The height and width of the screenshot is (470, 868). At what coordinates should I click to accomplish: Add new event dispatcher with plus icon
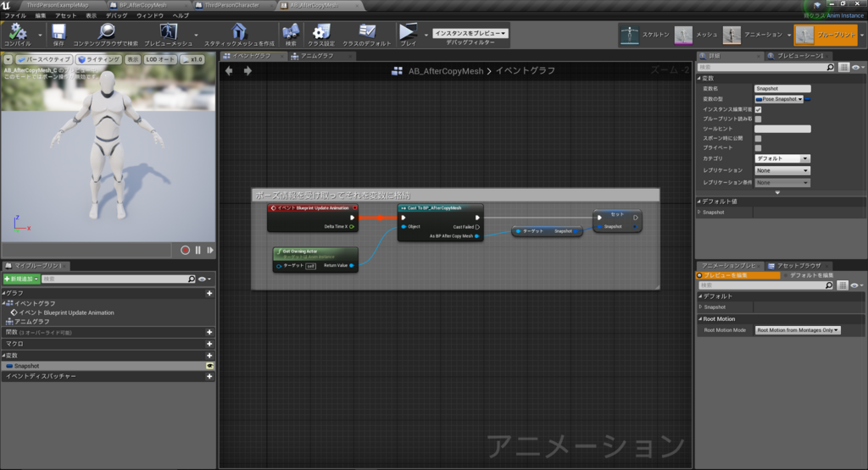click(209, 377)
